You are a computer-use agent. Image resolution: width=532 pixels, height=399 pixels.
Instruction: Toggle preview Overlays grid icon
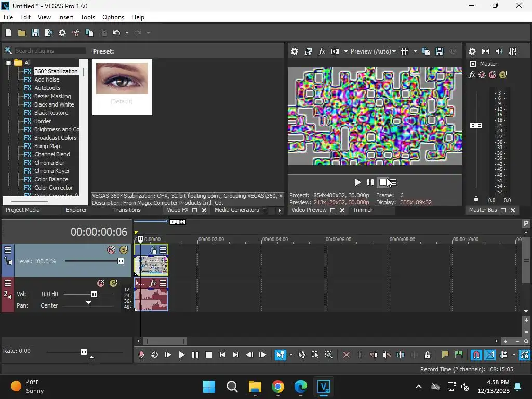[405, 51]
